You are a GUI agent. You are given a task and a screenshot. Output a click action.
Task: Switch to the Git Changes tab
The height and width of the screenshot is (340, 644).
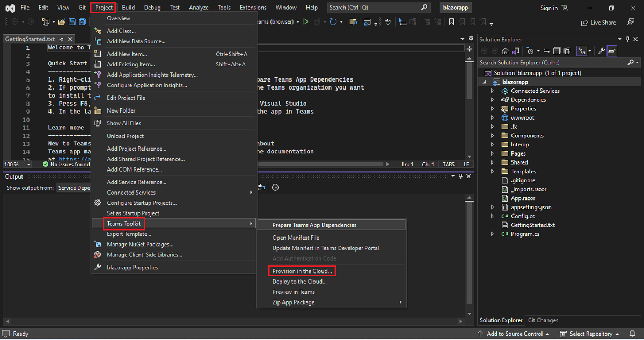point(543,320)
